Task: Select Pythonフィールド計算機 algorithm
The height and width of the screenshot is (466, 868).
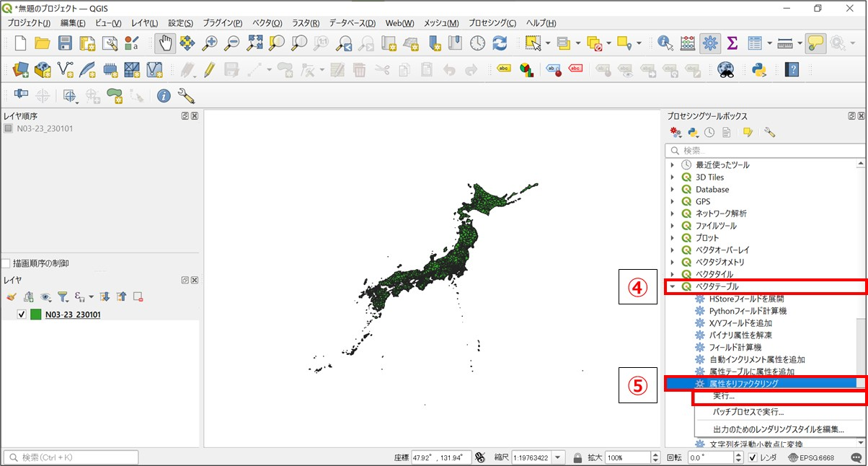Action: tap(748, 311)
